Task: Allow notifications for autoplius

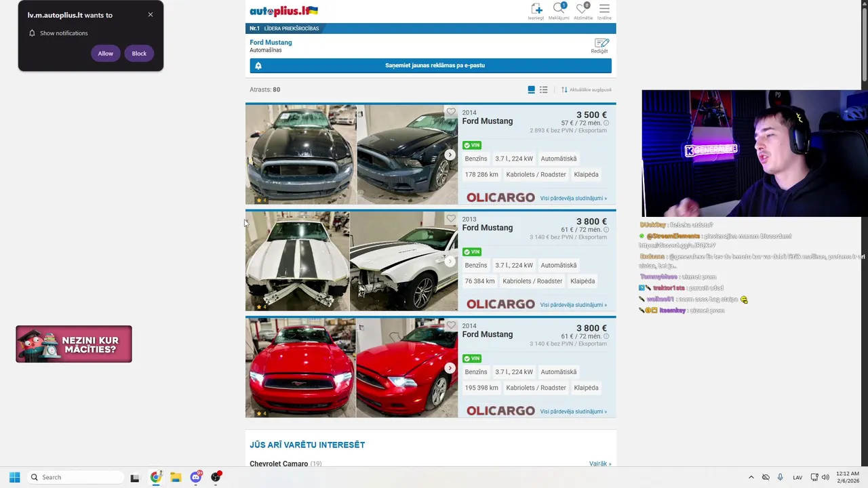Action: tap(105, 54)
